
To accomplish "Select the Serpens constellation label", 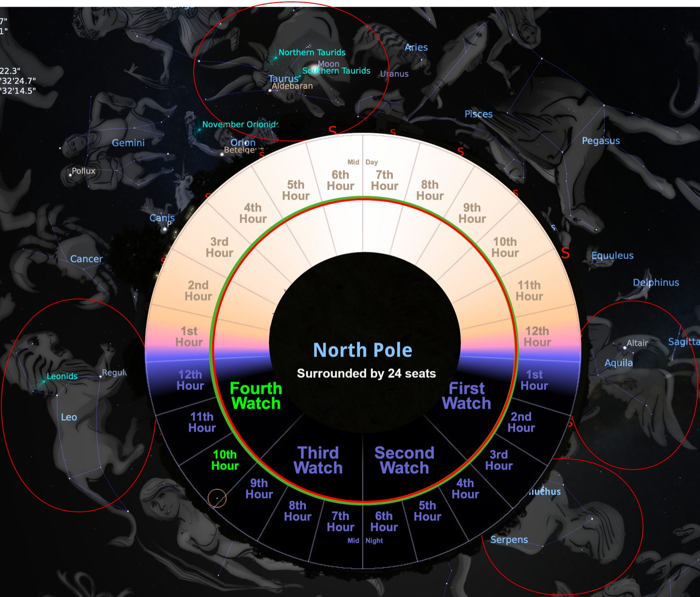I will 509,540.
